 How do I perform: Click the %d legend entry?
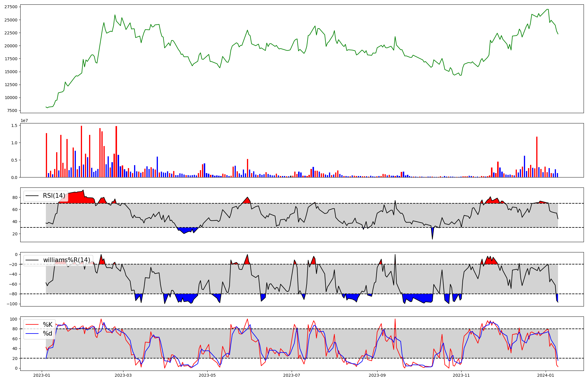click(x=48, y=334)
